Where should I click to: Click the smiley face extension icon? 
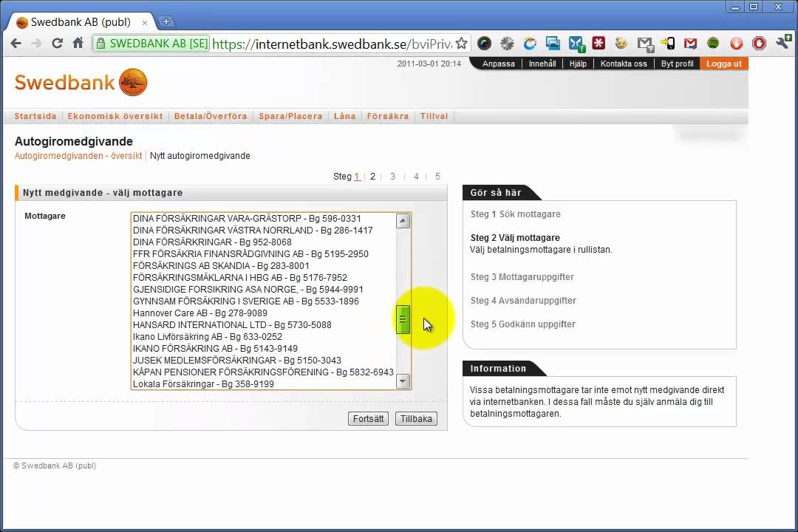(x=621, y=44)
